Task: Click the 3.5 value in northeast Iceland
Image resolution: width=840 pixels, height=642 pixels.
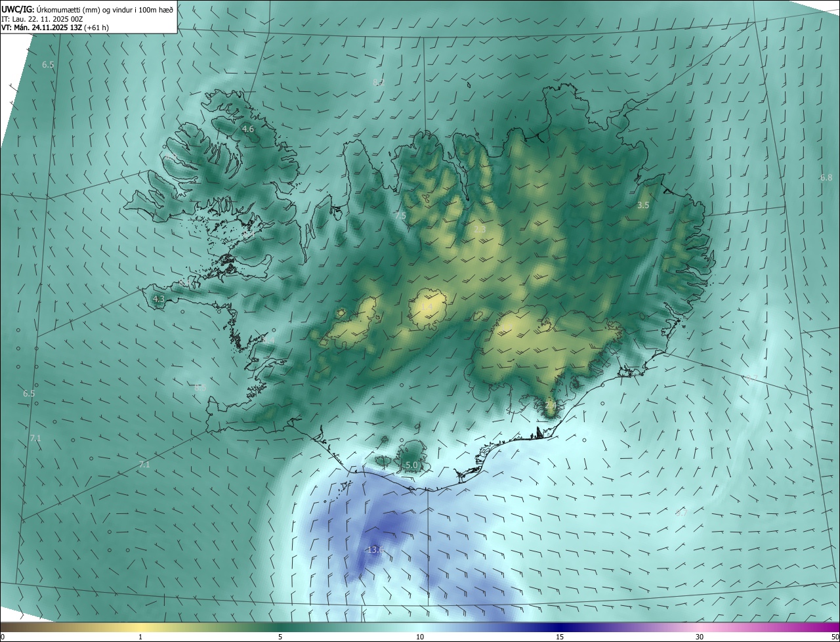Action: [644, 205]
